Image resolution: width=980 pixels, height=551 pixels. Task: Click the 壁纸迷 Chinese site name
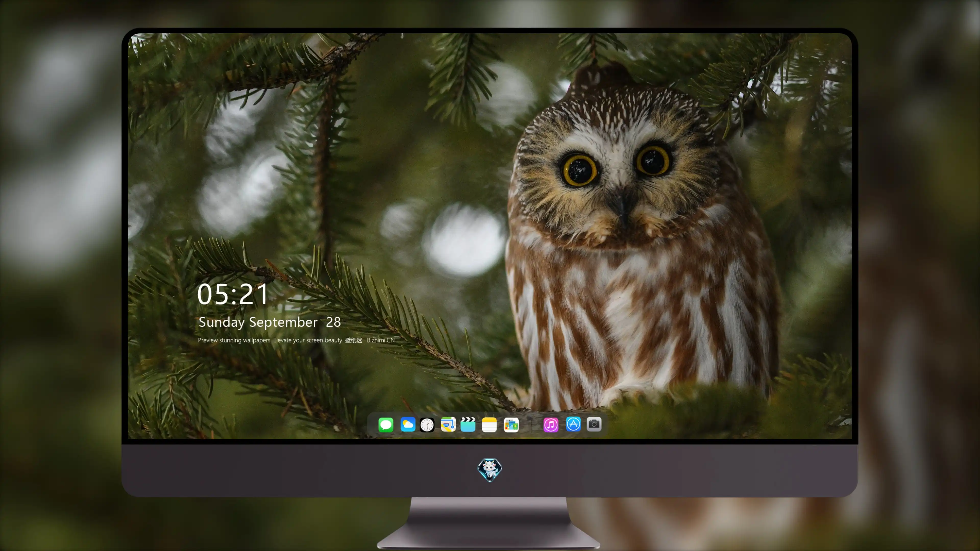click(x=354, y=340)
